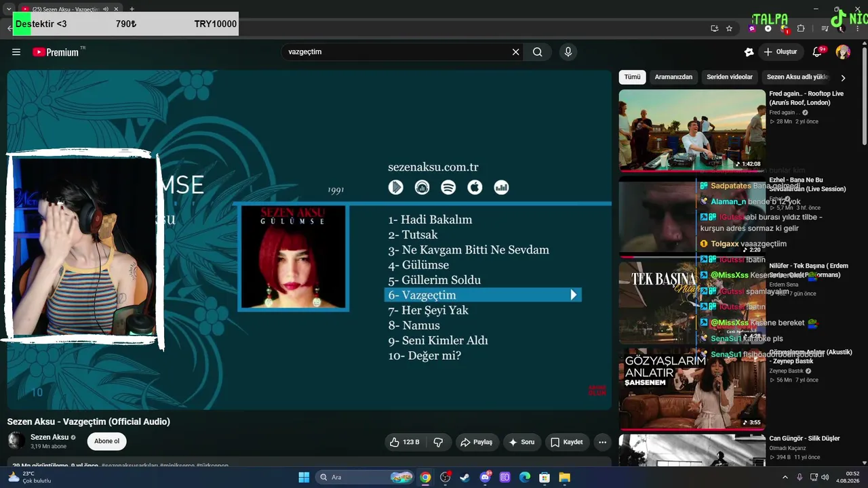The image size is (868, 488).
Task: Open the YouTube guide hamburger menu
Action: (16, 52)
